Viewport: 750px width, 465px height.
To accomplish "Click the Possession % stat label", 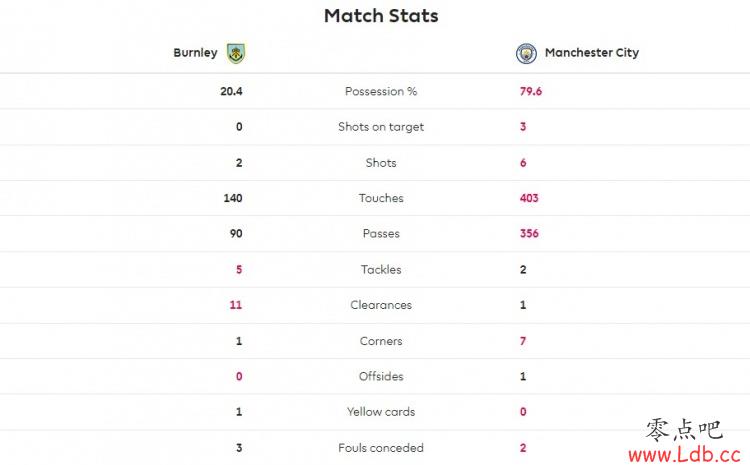I will tap(381, 91).
